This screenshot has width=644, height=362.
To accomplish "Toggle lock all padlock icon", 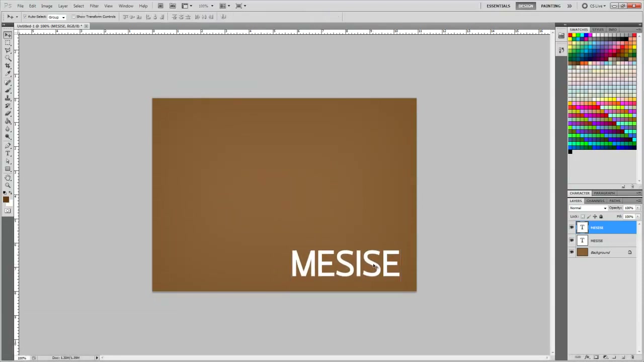I will [x=601, y=216].
